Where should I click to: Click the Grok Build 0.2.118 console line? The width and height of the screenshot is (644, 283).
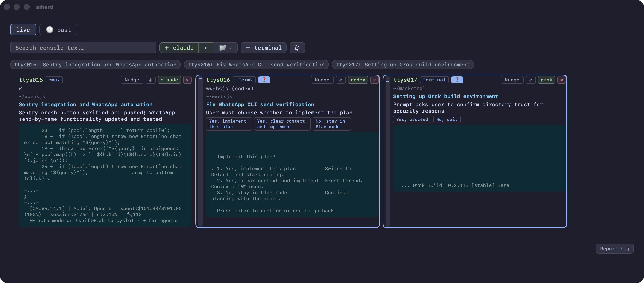455,185
